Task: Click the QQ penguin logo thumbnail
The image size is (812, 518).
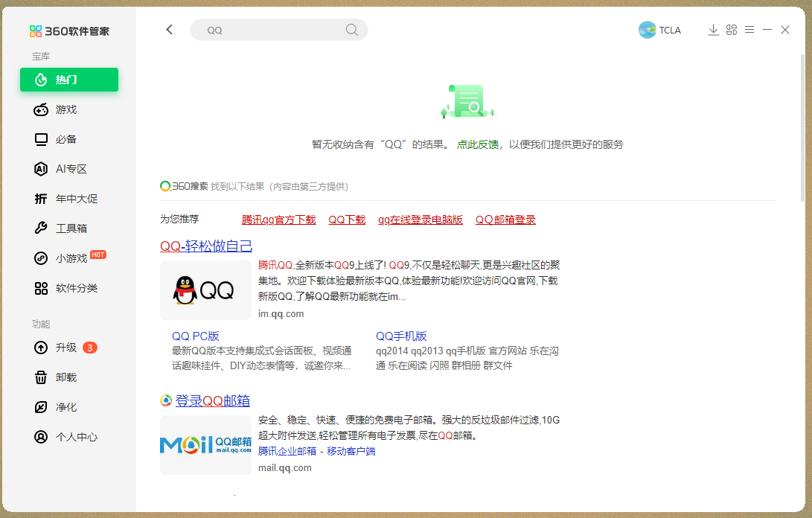Action: [205, 290]
